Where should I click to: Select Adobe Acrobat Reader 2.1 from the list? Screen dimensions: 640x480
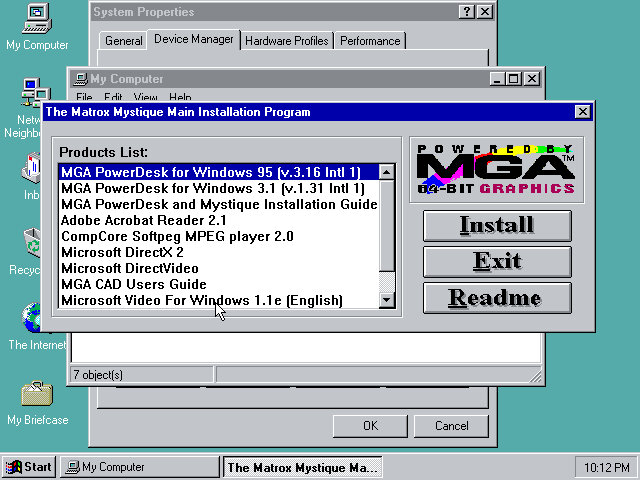[144, 220]
